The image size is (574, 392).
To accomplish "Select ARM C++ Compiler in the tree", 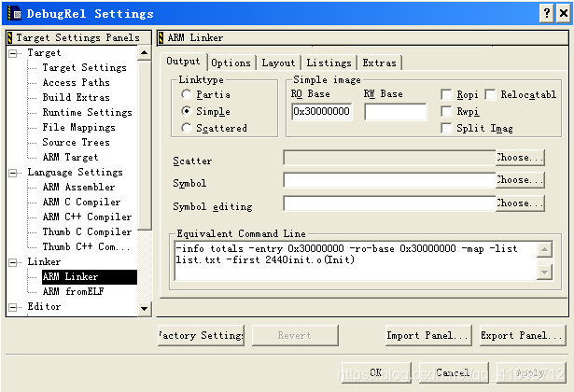I will point(87,217).
